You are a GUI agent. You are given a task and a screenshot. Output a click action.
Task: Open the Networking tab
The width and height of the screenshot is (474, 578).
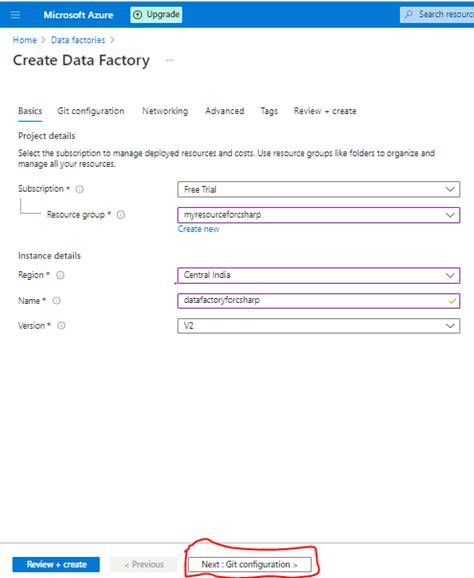(165, 111)
